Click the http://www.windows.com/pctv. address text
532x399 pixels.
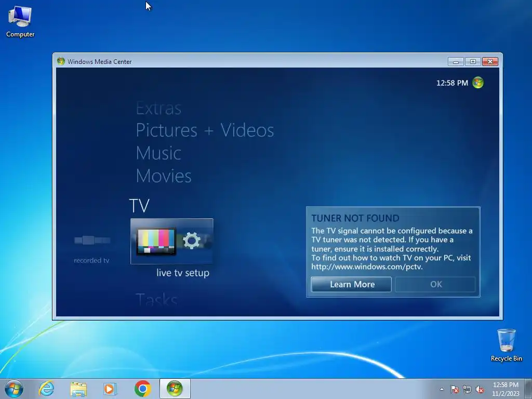(x=367, y=267)
